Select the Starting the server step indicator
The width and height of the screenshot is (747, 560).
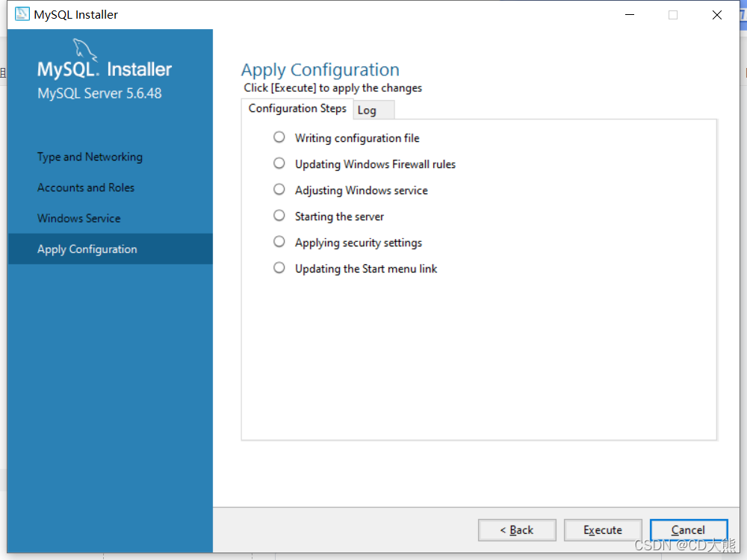point(279,216)
